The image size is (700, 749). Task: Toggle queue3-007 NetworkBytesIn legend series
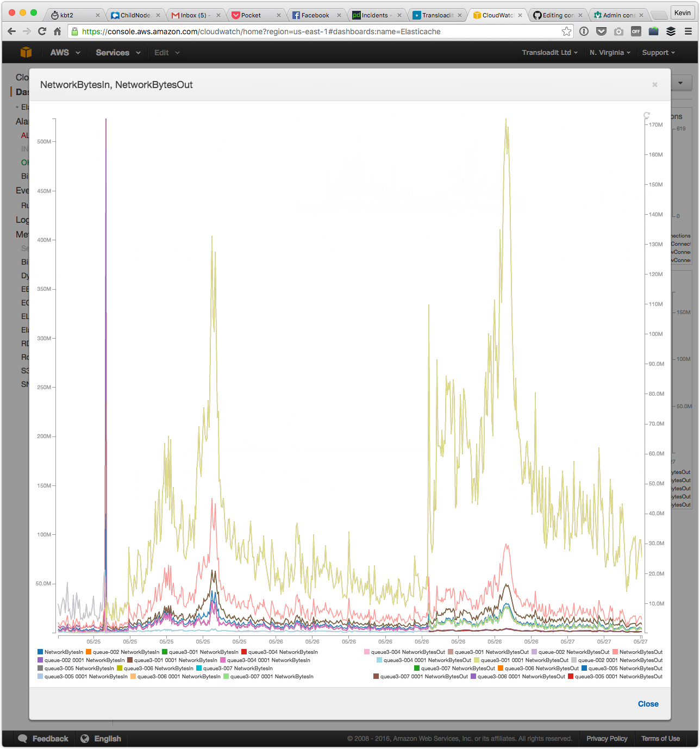[237, 669]
